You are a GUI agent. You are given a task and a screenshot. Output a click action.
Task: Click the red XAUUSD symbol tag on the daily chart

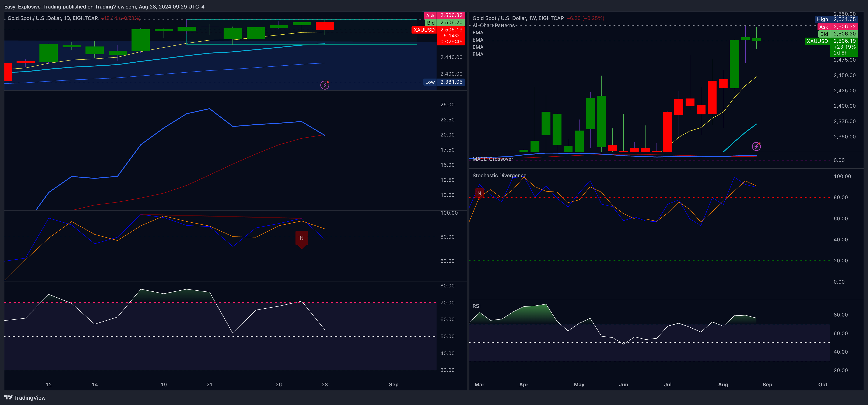tap(424, 30)
